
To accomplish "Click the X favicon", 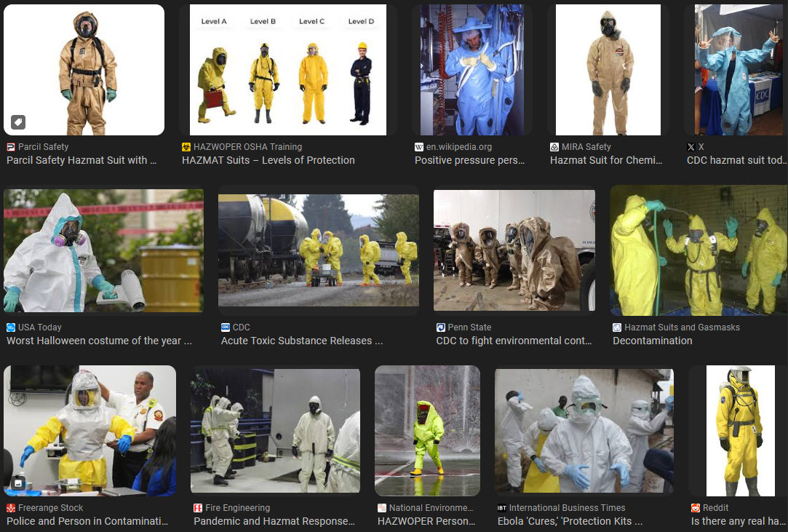I will pos(691,147).
